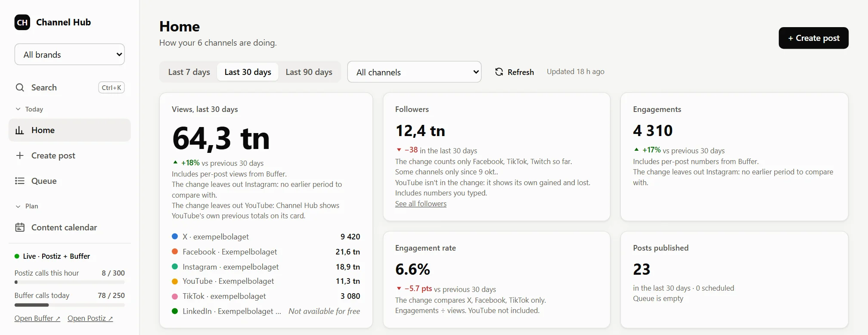Click the TikTok · exempelbolaget row label
The width and height of the screenshot is (868, 335).
224,296
